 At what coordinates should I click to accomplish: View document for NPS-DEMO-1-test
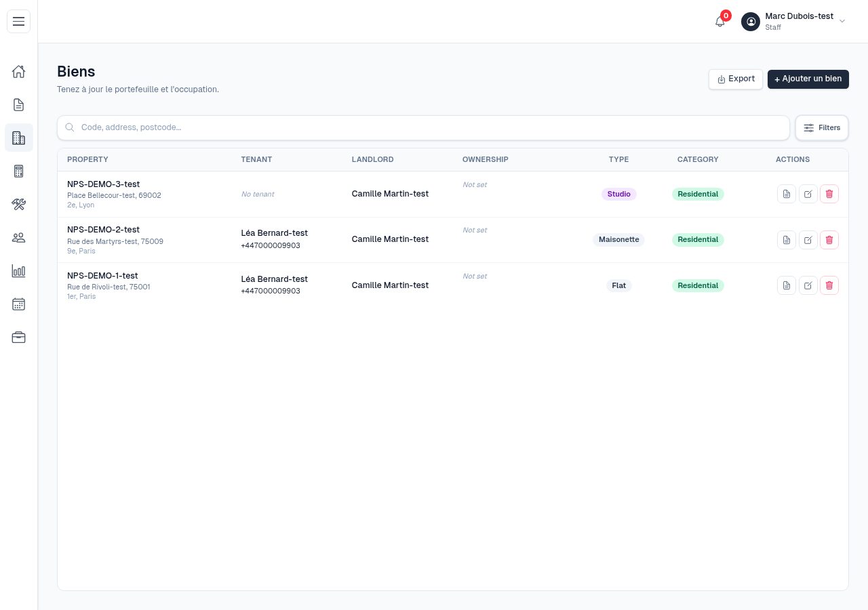[787, 285]
